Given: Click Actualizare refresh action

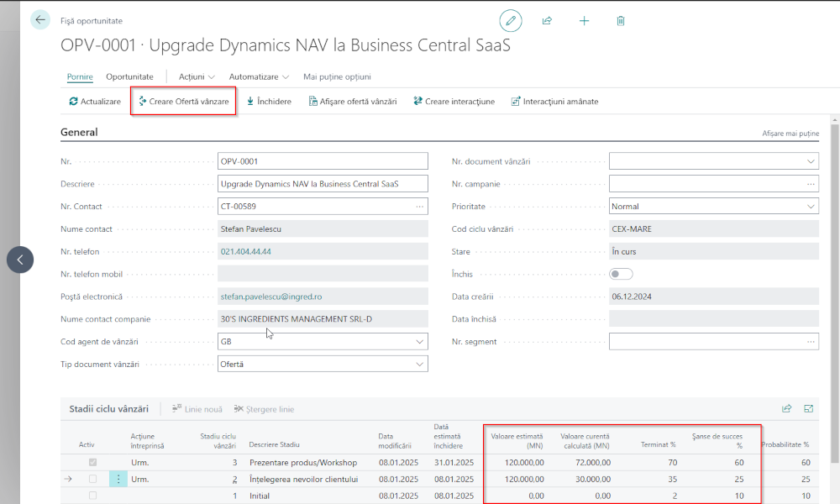Looking at the screenshot, I should pyautogui.click(x=95, y=102).
